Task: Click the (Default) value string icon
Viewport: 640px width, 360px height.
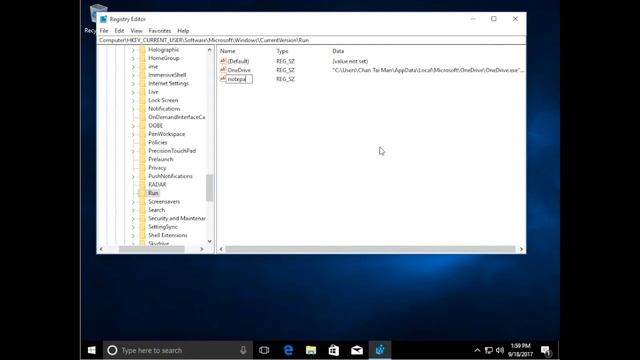Action: [x=223, y=61]
